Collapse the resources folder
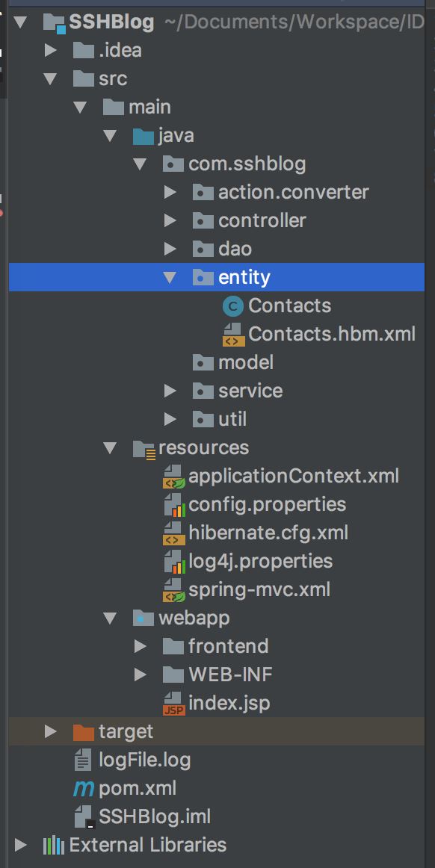This screenshot has height=868, width=435. coord(111,448)
